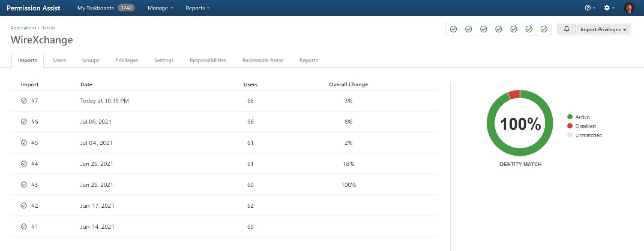Click the first checkmark in the status strip
The height and width of the screenshot is (251, 644).
[454, 29]
